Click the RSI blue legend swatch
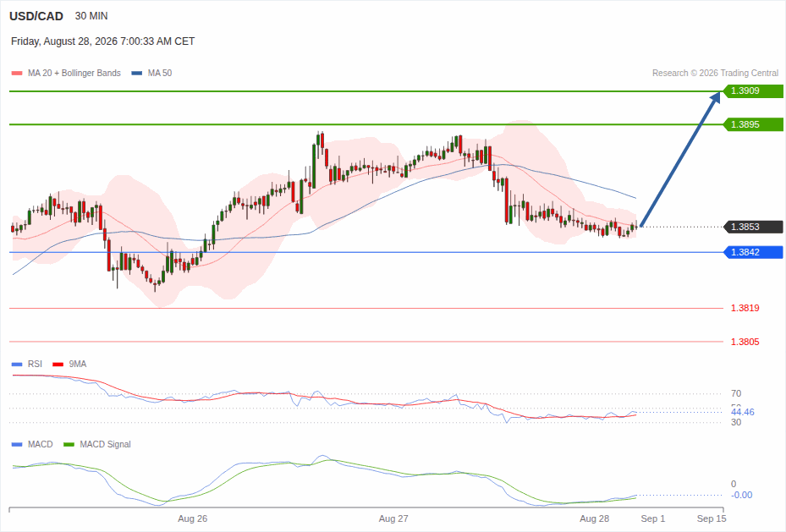 (x=17, y=365)
